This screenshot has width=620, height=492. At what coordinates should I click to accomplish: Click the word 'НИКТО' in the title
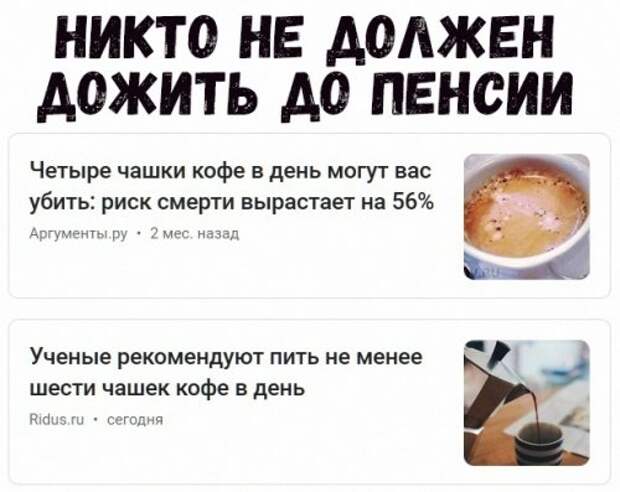[x=137, y=39]
